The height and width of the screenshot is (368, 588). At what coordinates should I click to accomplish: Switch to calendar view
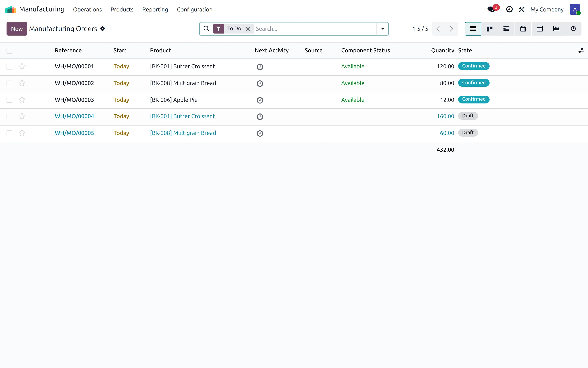coord(523,29)
